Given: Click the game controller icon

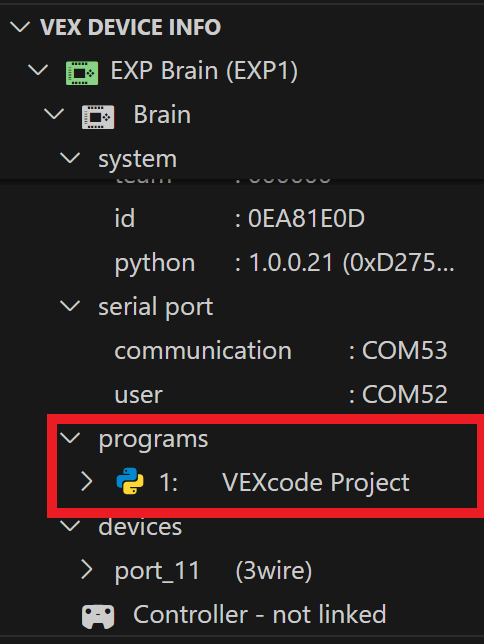Looking at the screenshot, I should click(x=98, y=616).
